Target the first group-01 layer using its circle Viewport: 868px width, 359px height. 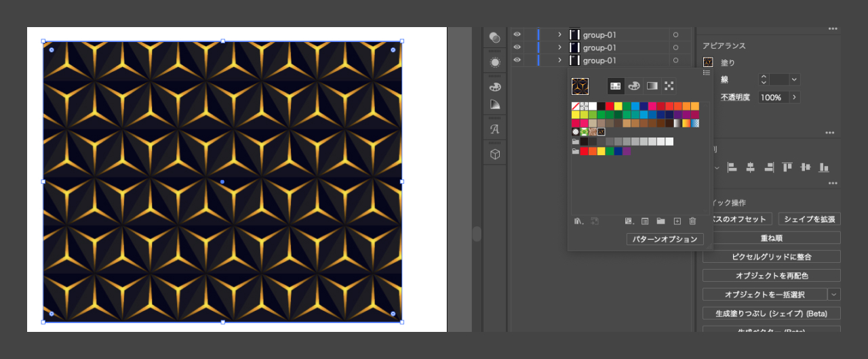click(x=675, y=35)
